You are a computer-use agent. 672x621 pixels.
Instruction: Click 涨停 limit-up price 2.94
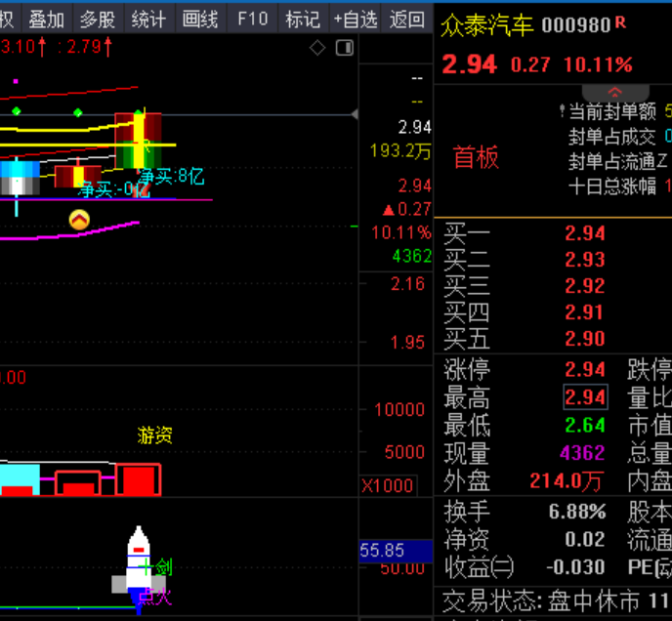tap(584, 369)
